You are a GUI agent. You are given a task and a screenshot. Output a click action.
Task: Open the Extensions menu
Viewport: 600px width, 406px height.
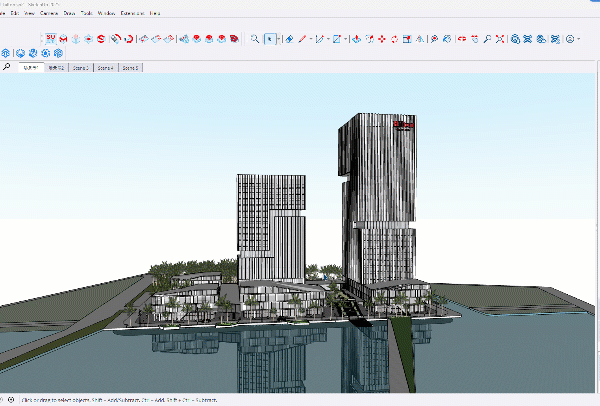tap(131, 14)
